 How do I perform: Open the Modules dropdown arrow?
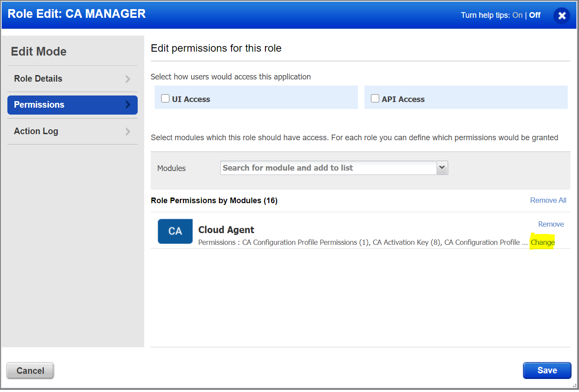click(x=442, y=168)
